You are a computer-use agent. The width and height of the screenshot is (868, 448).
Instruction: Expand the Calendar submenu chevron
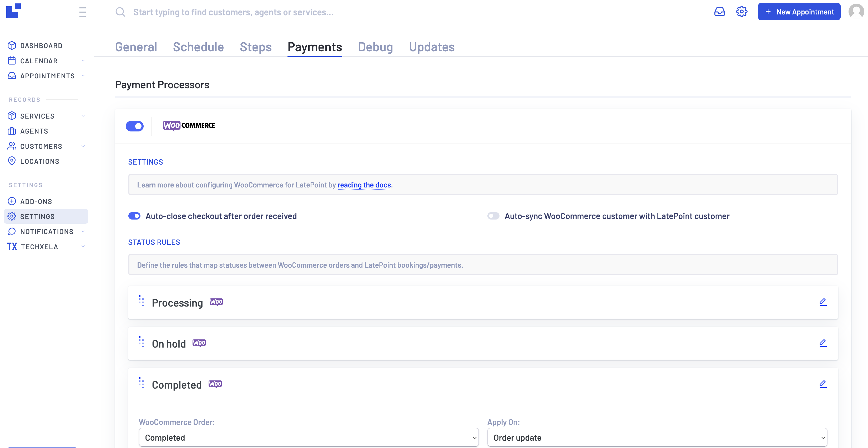point(83,61)
